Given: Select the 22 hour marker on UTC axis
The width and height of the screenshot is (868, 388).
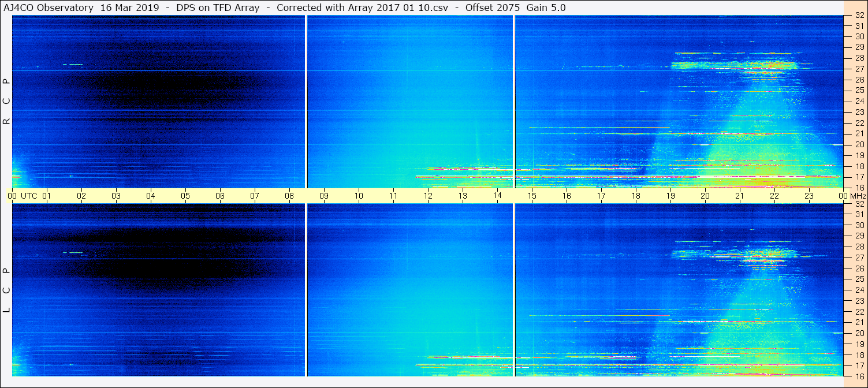Looking at the screenshot, I should [774, 196].
